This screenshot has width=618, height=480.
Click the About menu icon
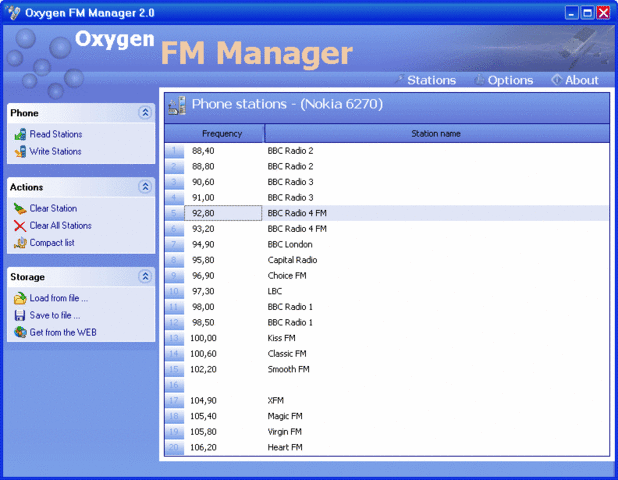[x=556, y=80]
